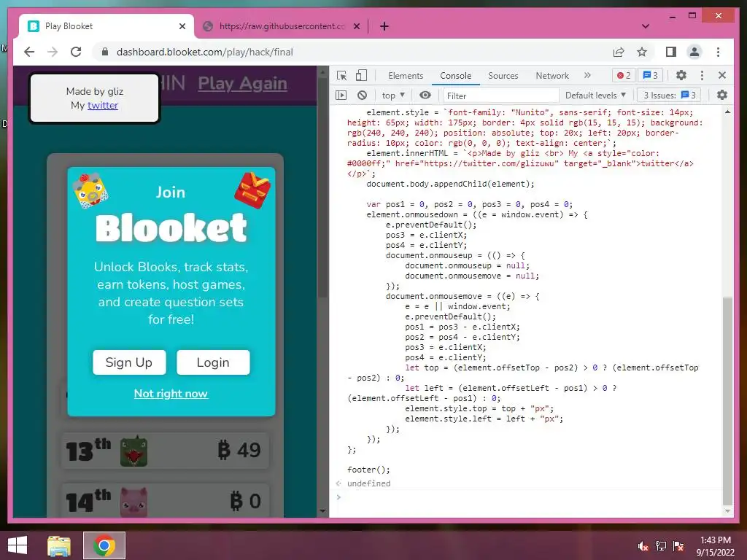
Task: Click the top-left blook on Join card
Action: pos(90,191)
